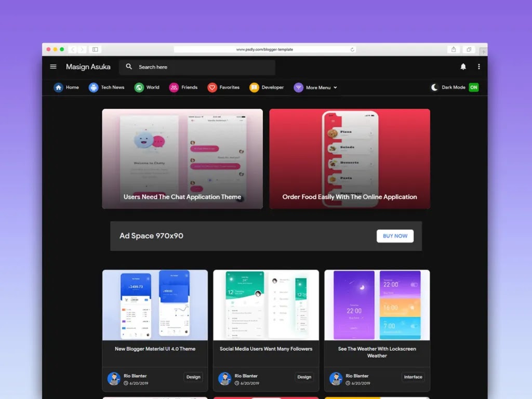Open the green social media post thumbnail
The width and height of the screenshot is (532, 399).
click(x=266, y=305)
